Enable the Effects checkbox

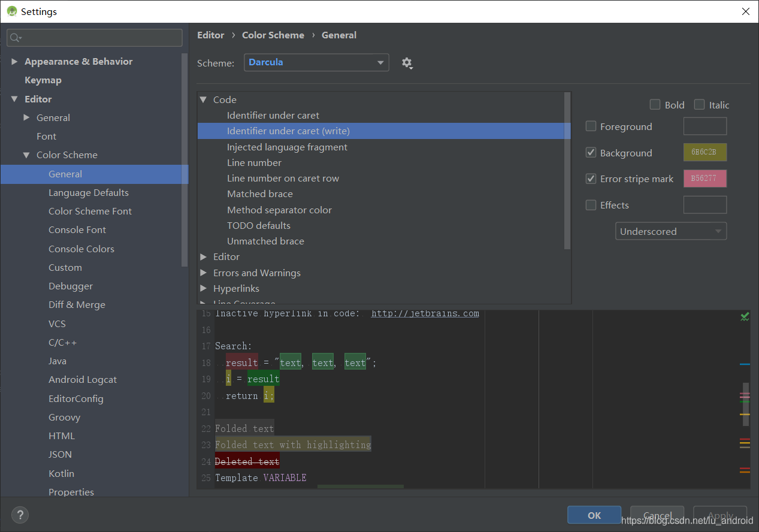(x=591, y=205)
